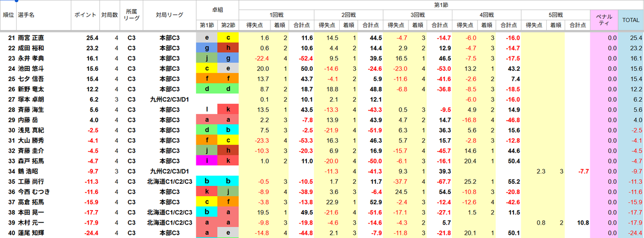The image size is (644, 238).
Task: Click the TOTAL column header
Action: click(x=631, y=20)
